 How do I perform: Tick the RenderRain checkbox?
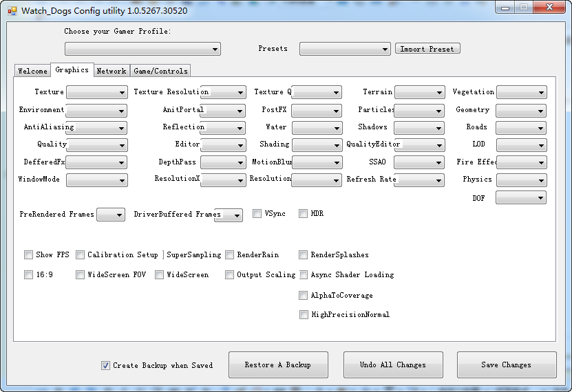[229, 254]
